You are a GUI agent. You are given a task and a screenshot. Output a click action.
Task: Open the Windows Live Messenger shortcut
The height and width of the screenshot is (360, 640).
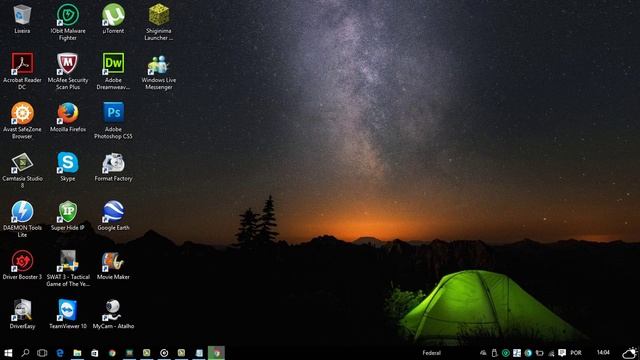[x=159, y=71]
